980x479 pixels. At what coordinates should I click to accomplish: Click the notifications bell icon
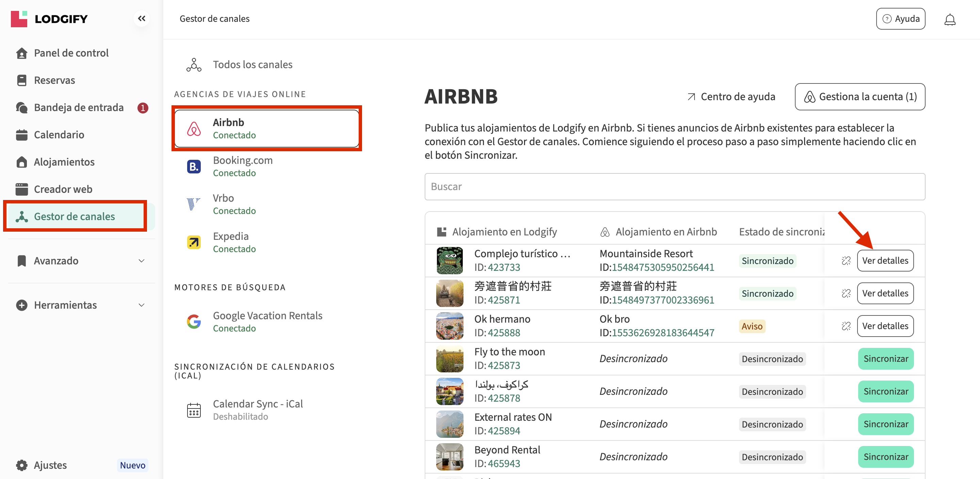pyautogui.click(x=950, y=19)
